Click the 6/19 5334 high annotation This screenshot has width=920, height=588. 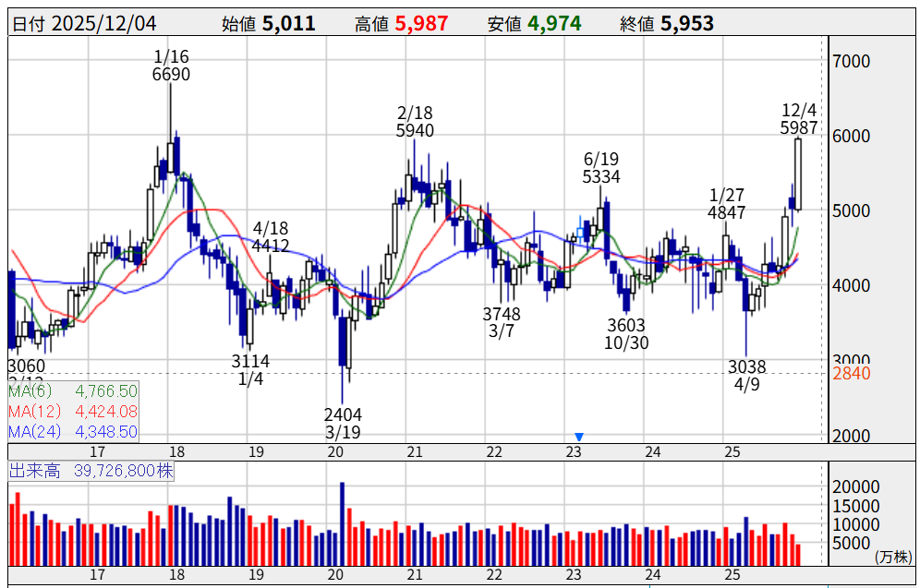601,167
